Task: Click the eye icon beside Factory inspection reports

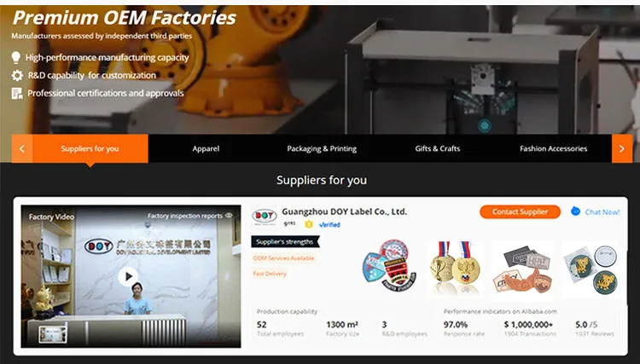Action: (x=229, y=215)
